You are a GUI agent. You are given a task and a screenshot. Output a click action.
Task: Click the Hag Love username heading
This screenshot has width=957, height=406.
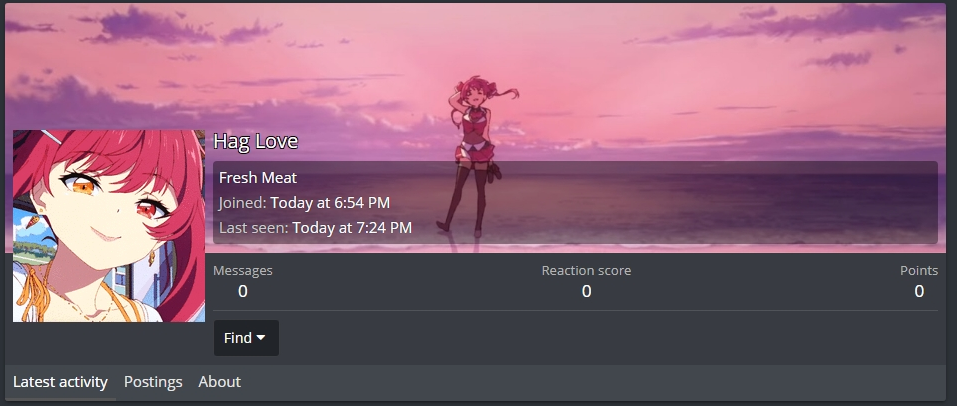[x=255, y=141]
